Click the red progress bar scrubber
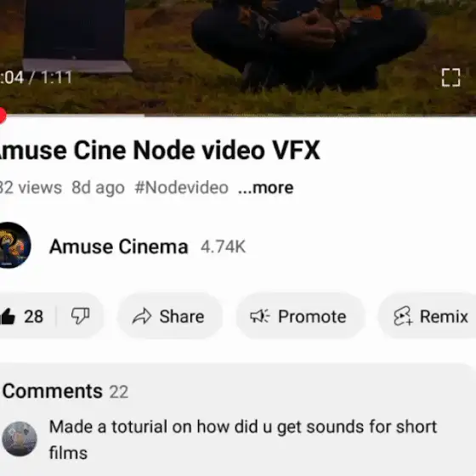The image size is (476, 476). pos(3,116)
